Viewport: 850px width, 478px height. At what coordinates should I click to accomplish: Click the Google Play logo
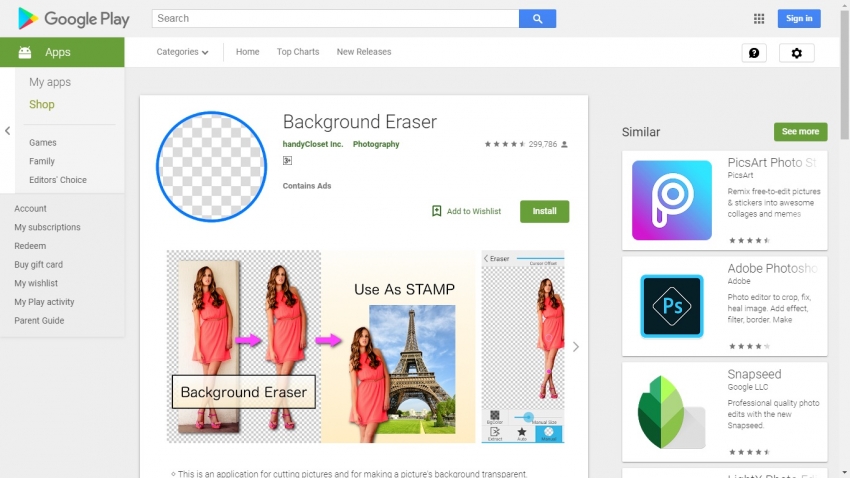73,19
